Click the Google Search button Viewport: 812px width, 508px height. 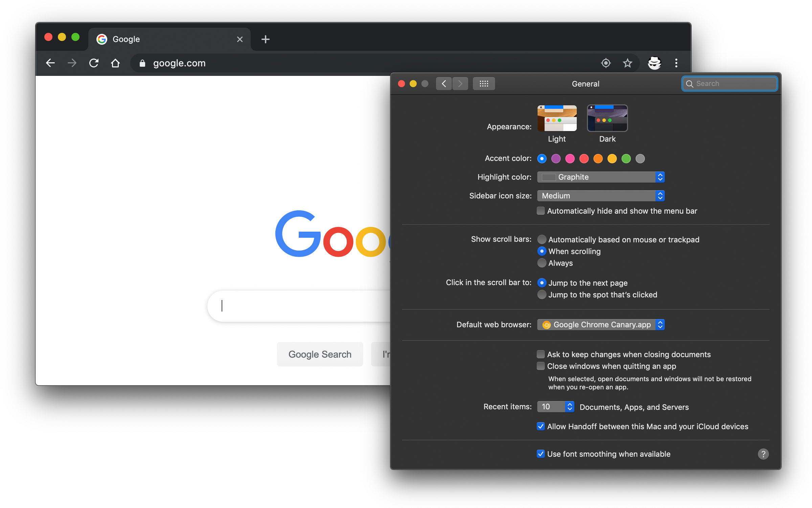pos(320,354)
